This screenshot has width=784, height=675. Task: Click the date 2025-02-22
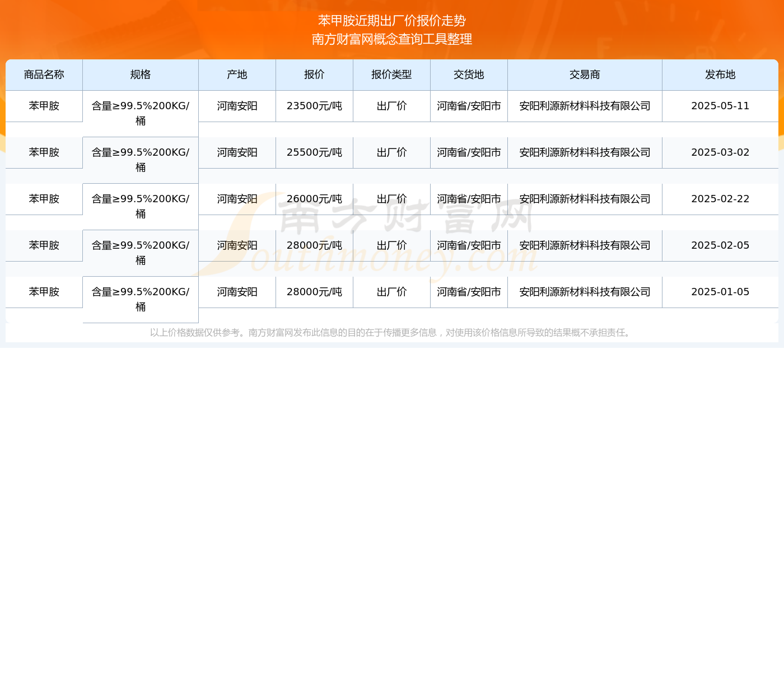tap(720, 199)
